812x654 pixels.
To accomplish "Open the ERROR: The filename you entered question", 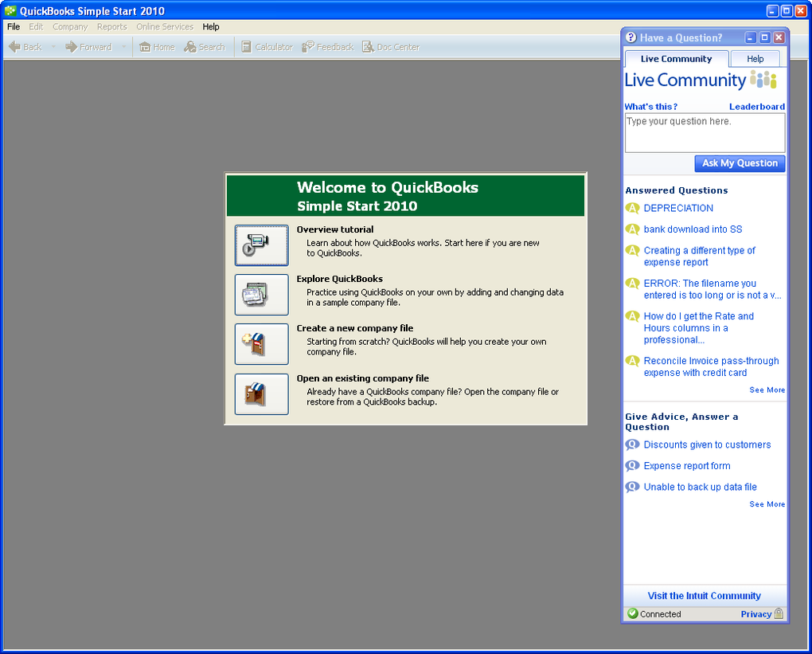I will [712, 289].
